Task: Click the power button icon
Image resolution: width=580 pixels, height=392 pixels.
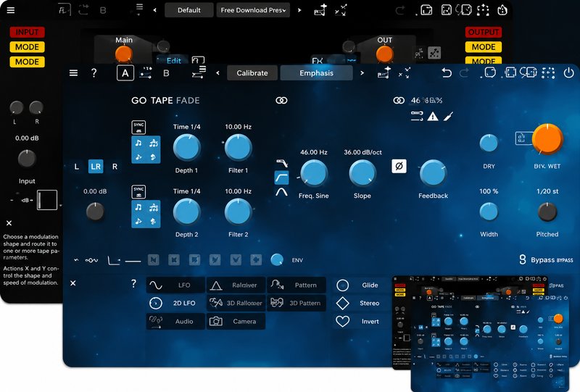Action: pyautogui.click(x=568, y=73)
